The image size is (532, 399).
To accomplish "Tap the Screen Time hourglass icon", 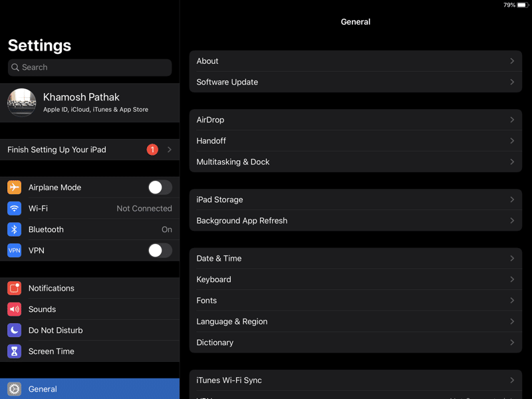I will 15,351.
